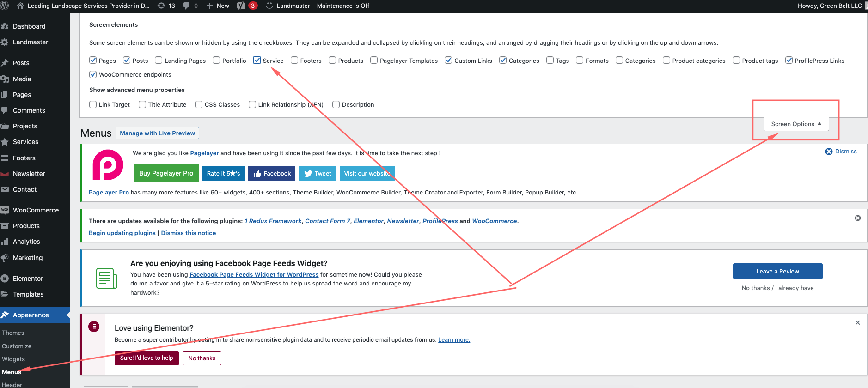The width and height of the screenshot is (868, 388).
Task: Click the Leave a Review button
Action: (777, 271)
